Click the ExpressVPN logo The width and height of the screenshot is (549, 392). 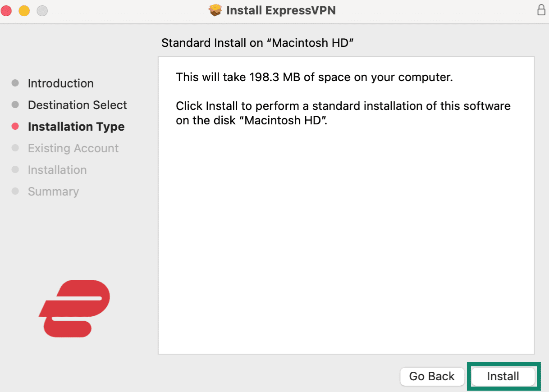pyautogui.click(x=73, y=309)
